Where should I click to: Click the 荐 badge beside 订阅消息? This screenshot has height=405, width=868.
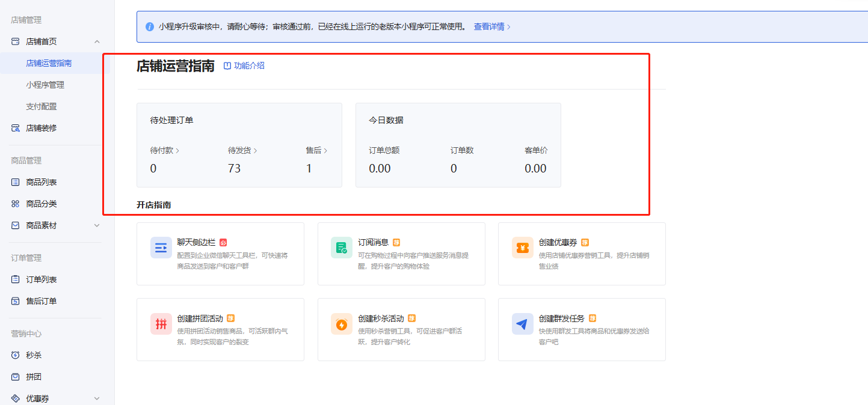(396, 243)
